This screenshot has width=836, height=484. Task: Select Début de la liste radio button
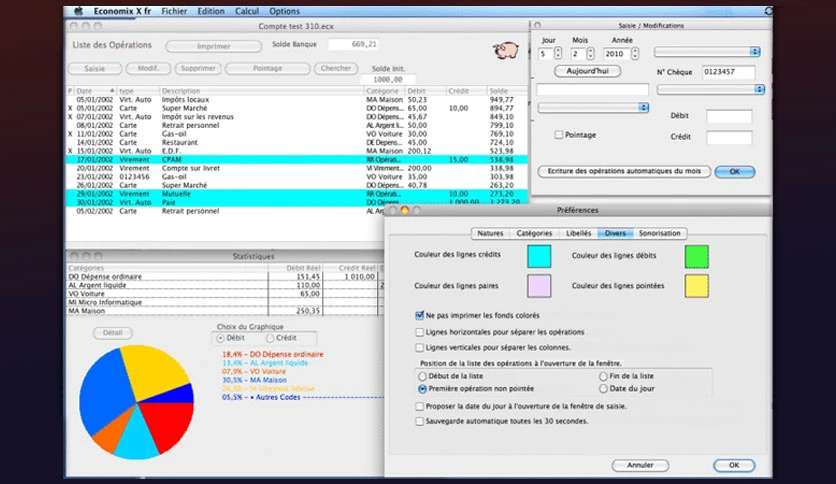coord(422,376)
